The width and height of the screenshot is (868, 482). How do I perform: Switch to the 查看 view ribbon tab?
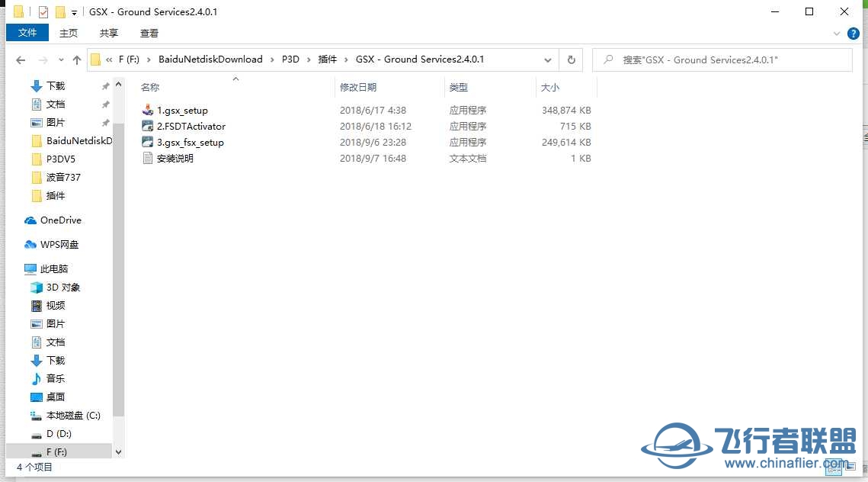click(149, 34)
